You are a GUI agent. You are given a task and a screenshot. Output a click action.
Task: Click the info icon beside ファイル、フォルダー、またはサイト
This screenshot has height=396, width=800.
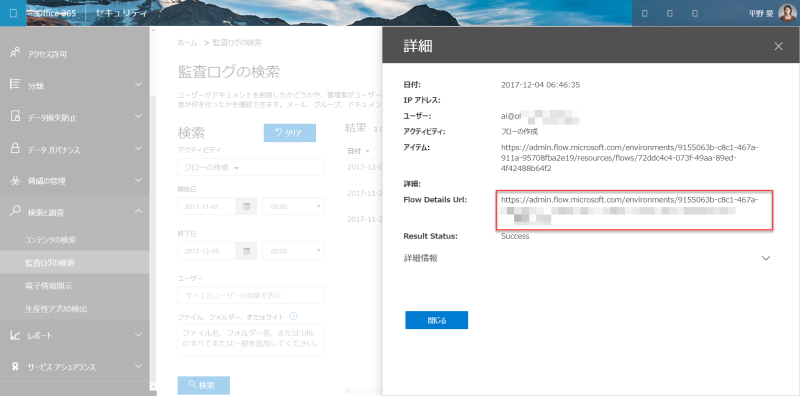coord(293,317)
